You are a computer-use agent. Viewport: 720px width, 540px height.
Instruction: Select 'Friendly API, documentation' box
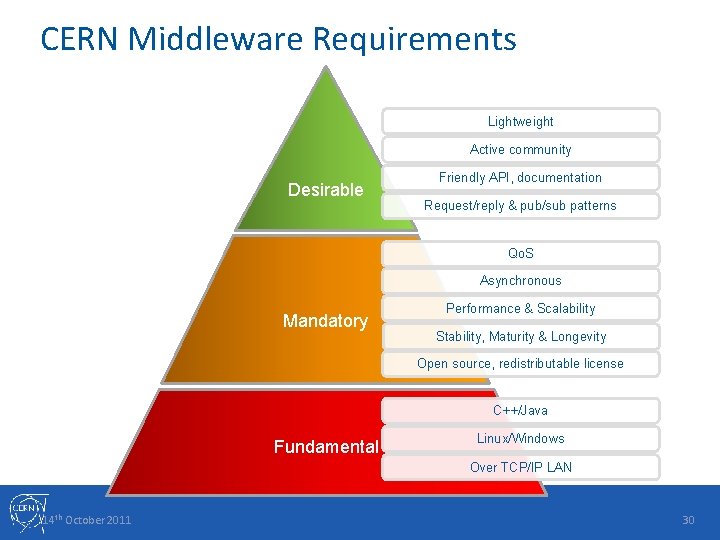(x=520, y=177)
